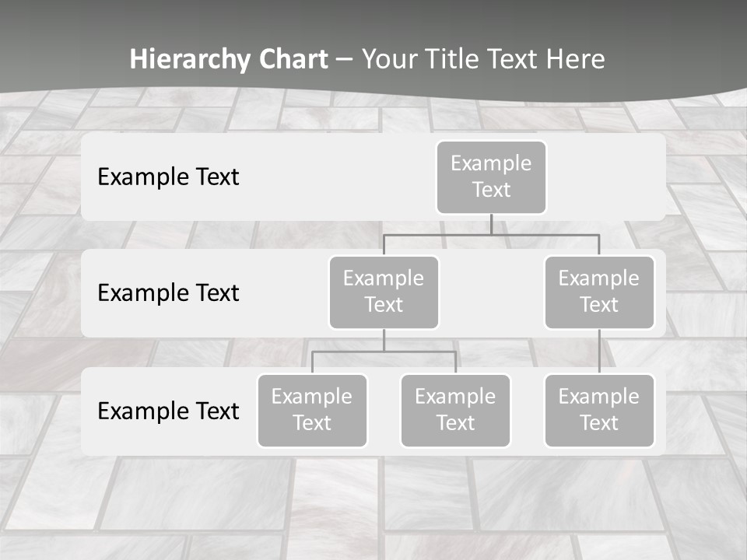Select the right second-level Example Text box
The width and height of the screenshot is (747, 560).
[599, 292]
